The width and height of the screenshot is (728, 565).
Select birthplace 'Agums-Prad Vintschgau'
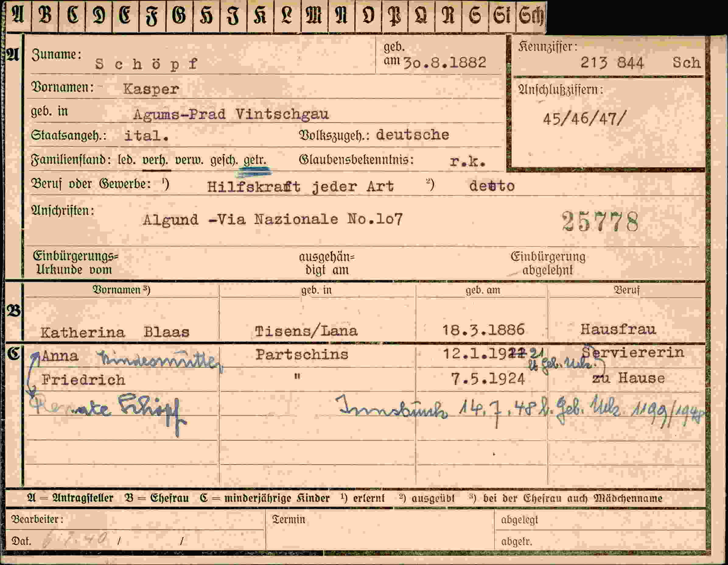click(x=231, y=115)
